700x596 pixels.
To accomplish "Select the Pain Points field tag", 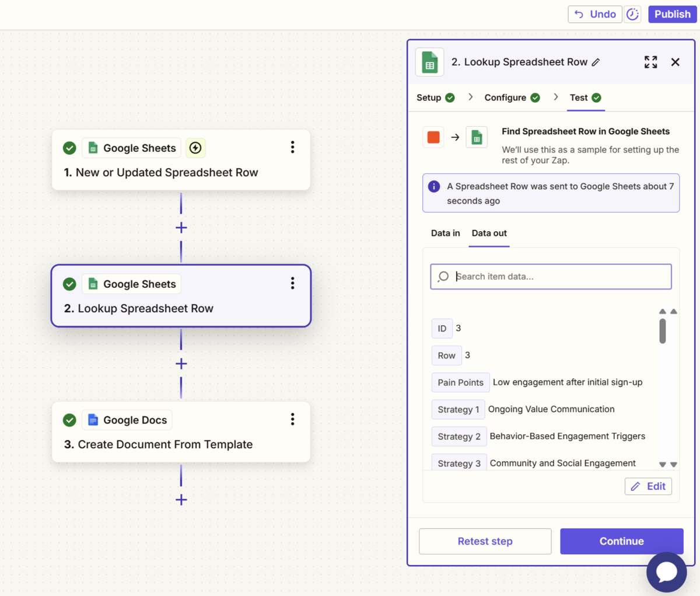I will (460, 382).
